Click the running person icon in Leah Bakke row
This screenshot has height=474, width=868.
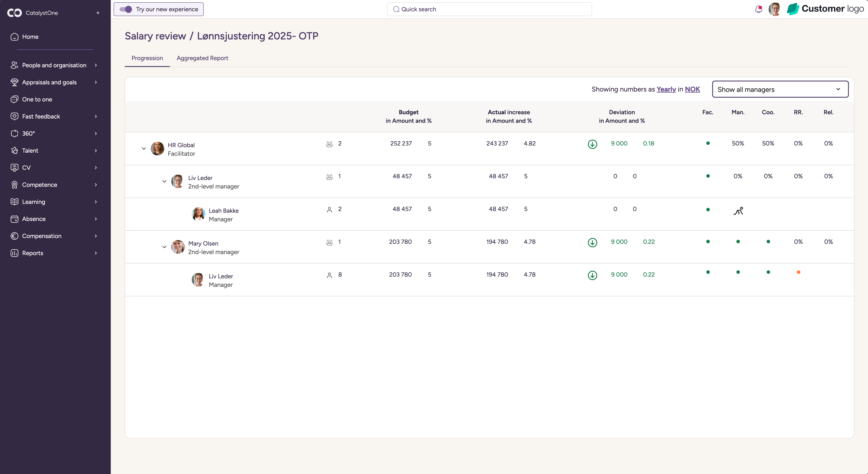click(x=738, y=211)
